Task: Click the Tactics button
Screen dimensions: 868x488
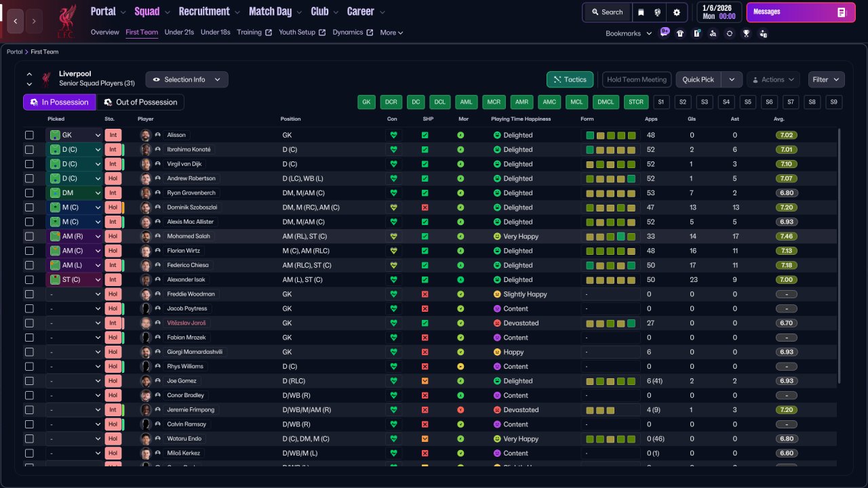Action: 570,79
